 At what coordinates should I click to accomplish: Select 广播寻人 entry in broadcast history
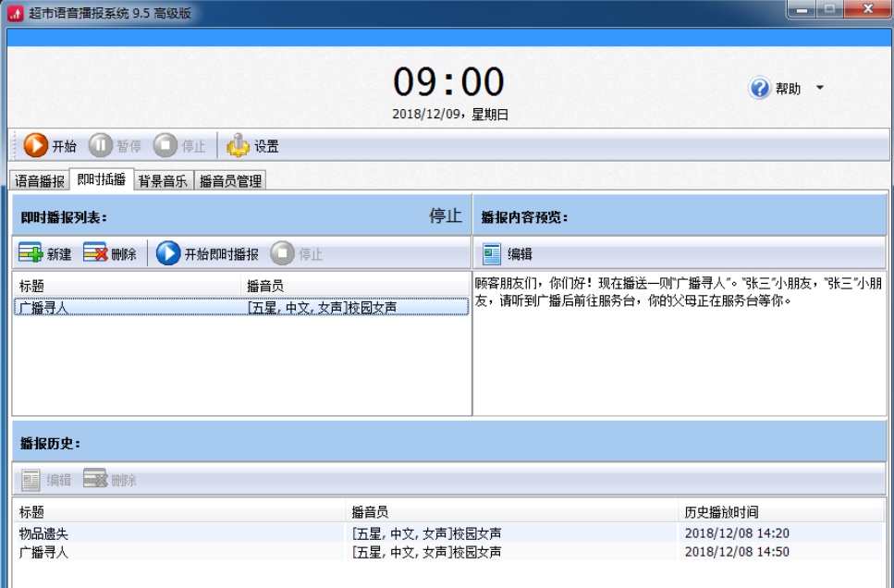(43, 552)
